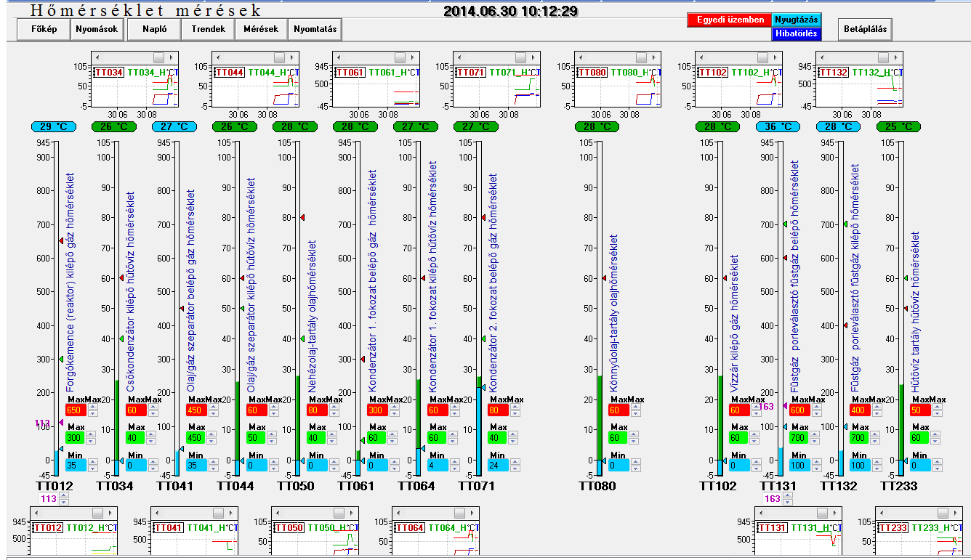Click left scroll arrow on TT034 trend
Image resolution: width=971 pixels, height=560 pixels.
[x=96, y=57]
